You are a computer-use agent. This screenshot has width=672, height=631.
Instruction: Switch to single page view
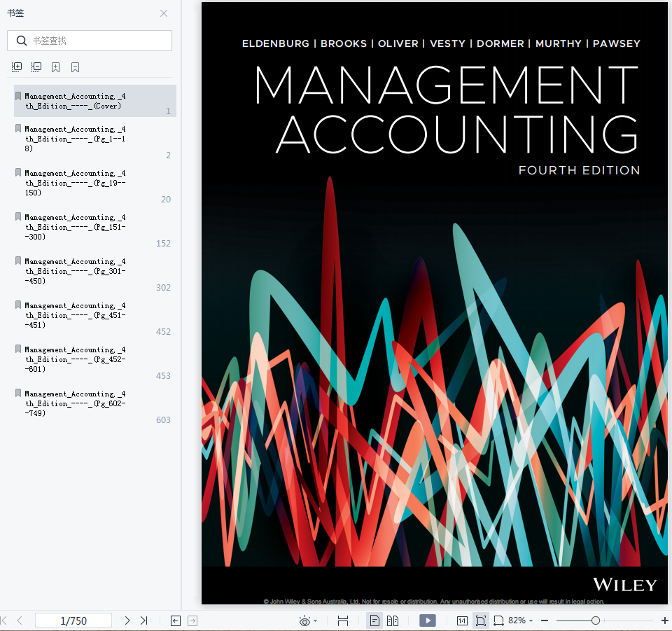click(x=374, y=620)
